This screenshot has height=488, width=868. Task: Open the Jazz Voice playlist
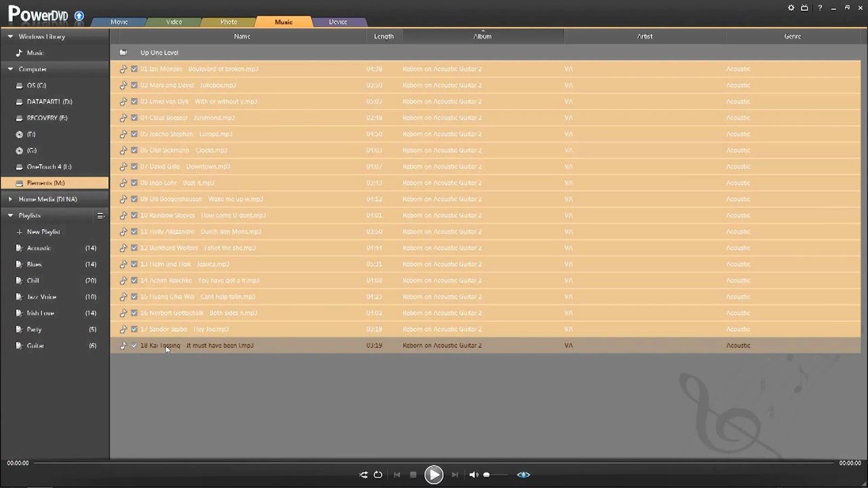[x=41, y=297]
